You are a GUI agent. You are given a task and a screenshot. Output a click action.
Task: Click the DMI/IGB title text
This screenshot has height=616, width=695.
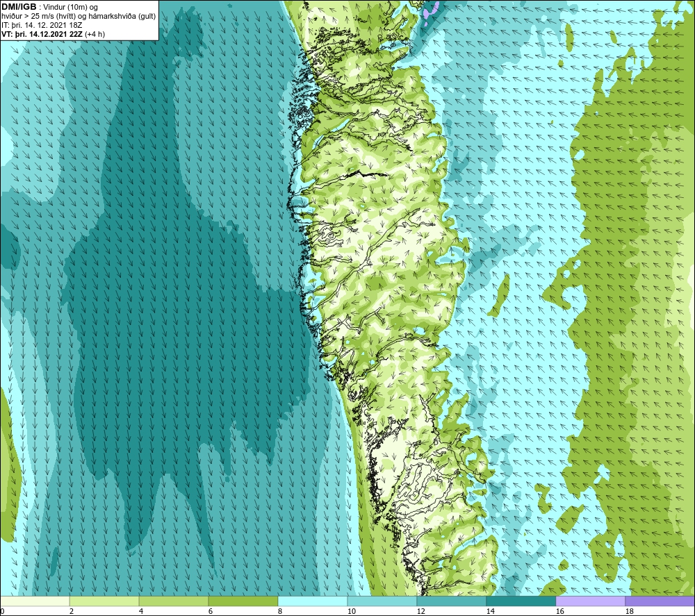(x=19, y=7)
